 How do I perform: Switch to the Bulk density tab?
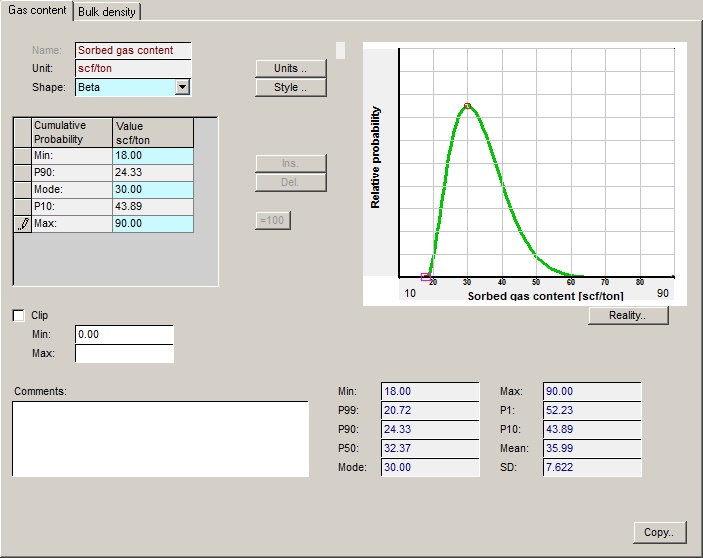pos(108,12)
